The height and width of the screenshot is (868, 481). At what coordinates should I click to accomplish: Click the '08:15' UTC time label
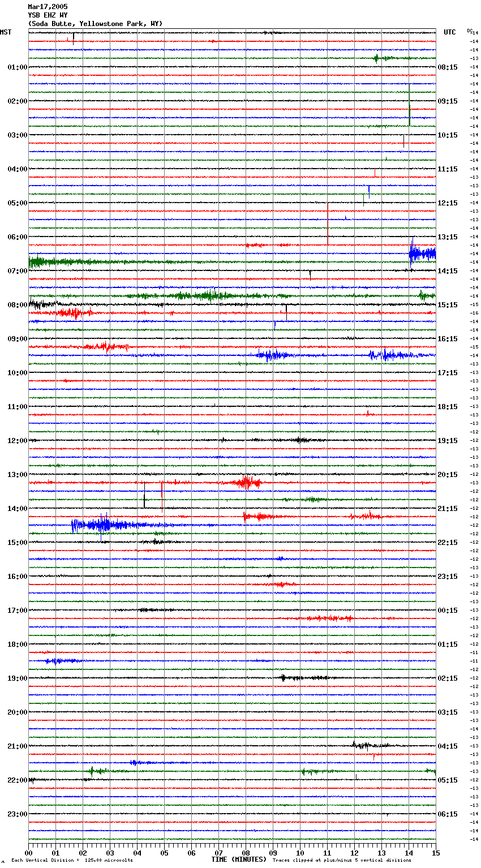point(448,67)
